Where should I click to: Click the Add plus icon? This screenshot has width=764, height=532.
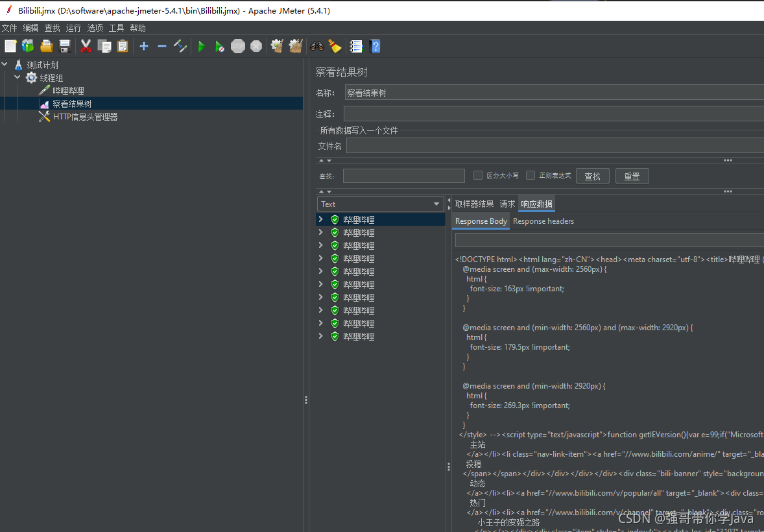[144, 46]
